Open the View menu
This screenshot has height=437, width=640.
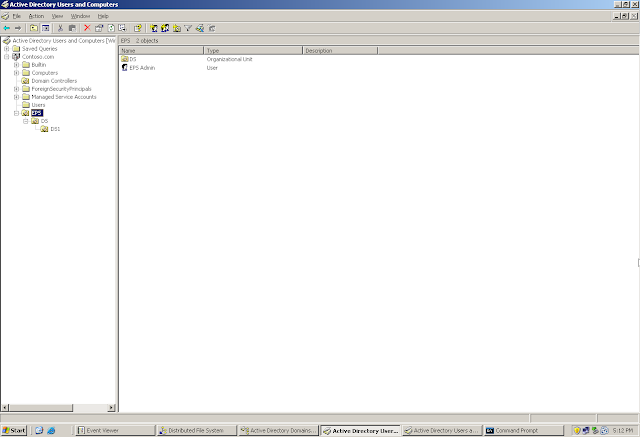coord(57,16)
